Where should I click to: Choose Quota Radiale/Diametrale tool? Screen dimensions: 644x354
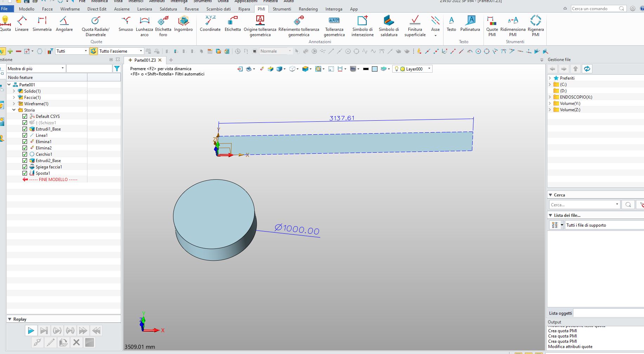[96, 26]
